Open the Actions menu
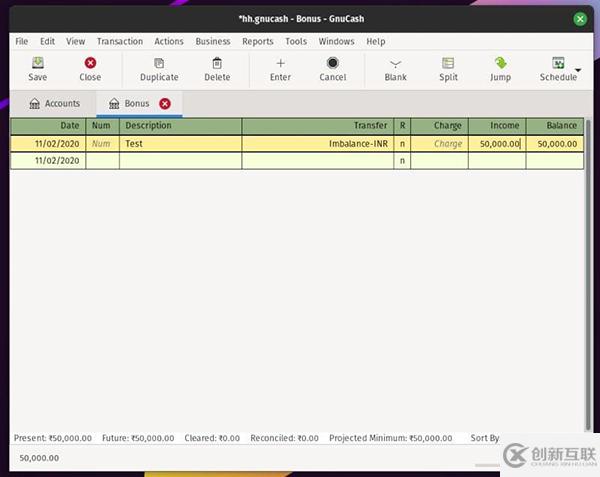Image resolution: width=600 pixels, height=477 pixels. point(169,41)
